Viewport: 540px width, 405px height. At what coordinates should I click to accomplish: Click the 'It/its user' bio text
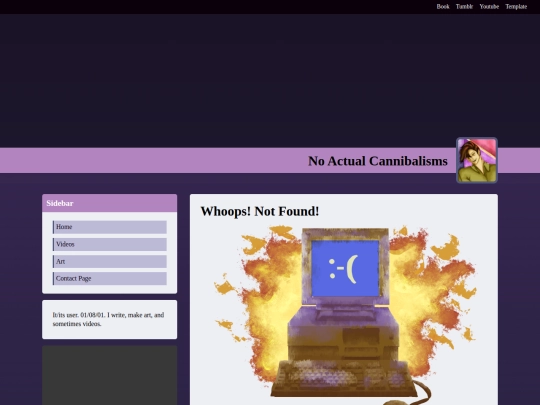108,319
